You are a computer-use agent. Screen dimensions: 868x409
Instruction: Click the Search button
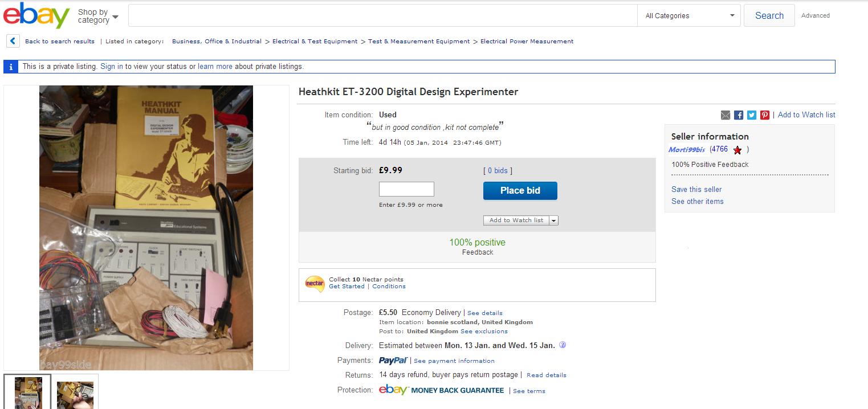point(769,16)
